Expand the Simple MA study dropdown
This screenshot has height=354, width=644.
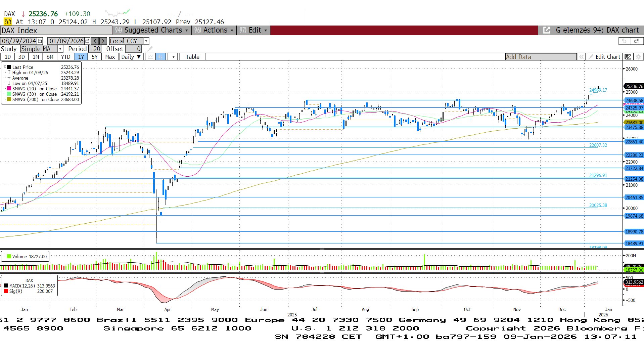click(x=60, y=49)
